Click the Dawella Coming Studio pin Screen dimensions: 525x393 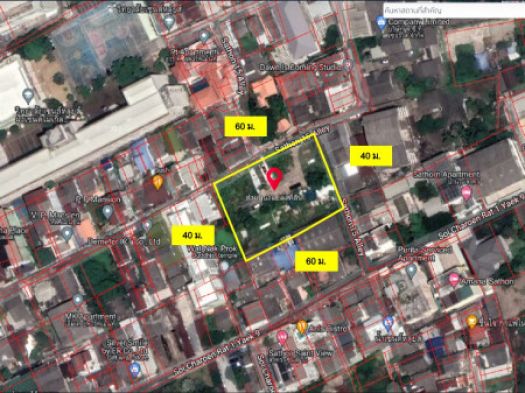348,65
